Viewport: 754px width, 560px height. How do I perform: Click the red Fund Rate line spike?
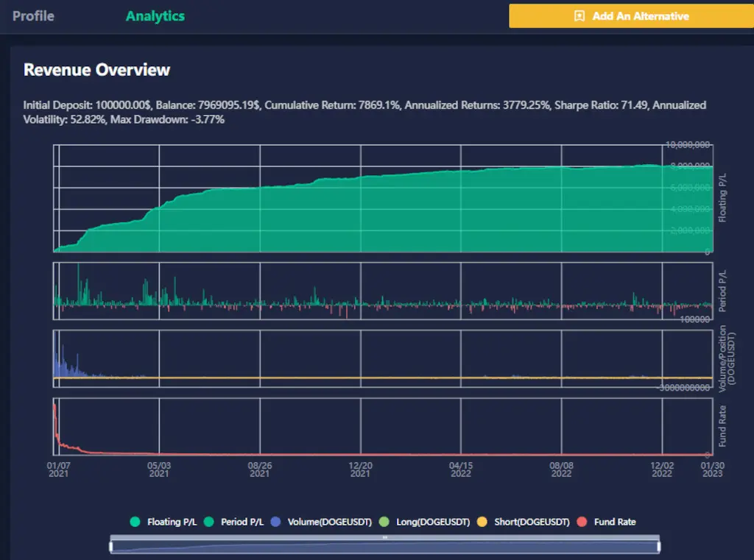coord(56,419)
